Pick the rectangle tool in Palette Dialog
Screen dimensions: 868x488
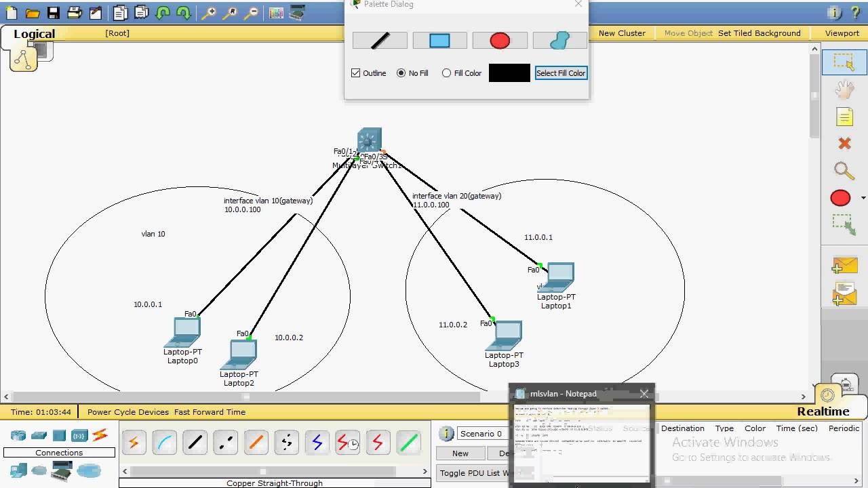[439, 41]
